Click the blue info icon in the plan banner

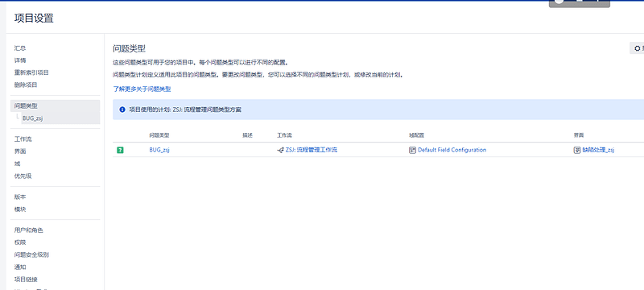point(122,110)
